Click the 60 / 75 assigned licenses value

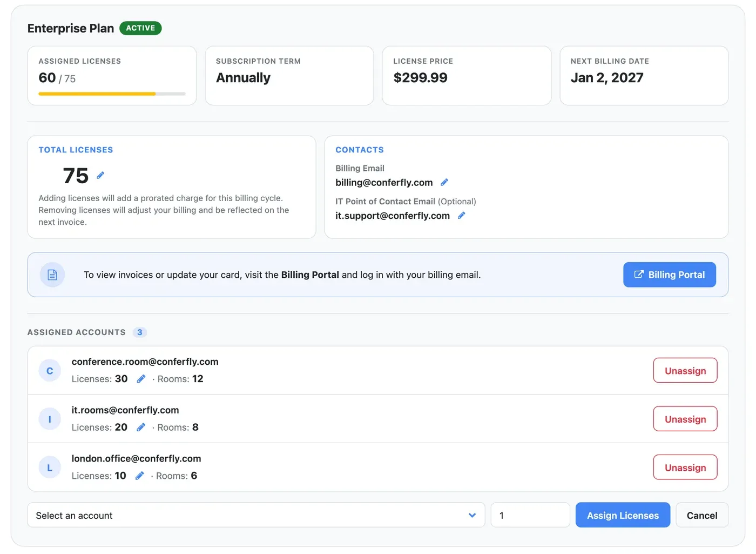click(57, 78)
